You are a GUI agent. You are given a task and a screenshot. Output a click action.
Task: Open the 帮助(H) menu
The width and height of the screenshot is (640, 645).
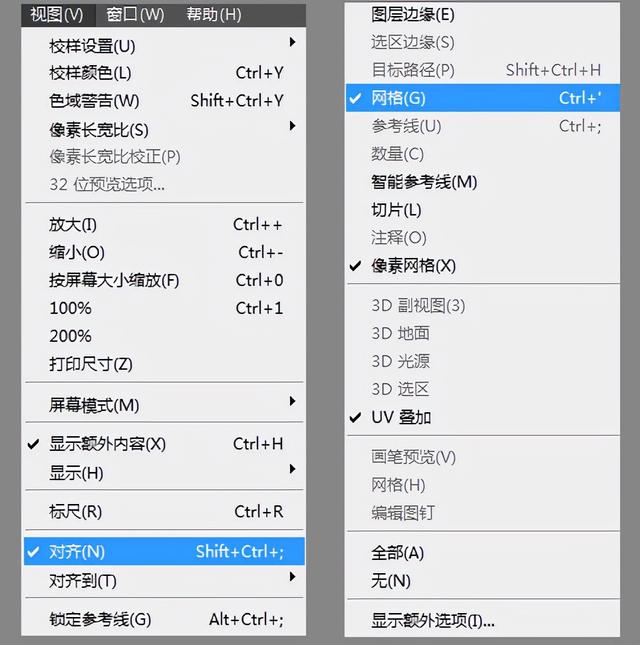pyautogui.click(x=214, y=15)
